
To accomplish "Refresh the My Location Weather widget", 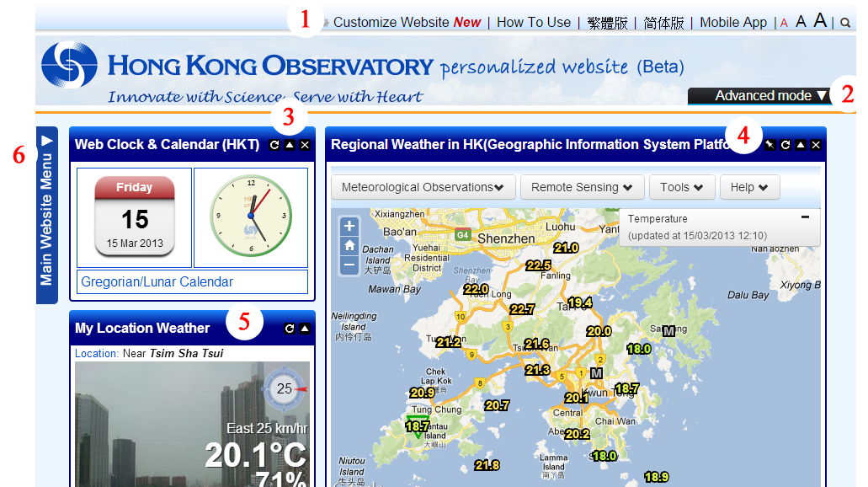I will 290,329.
